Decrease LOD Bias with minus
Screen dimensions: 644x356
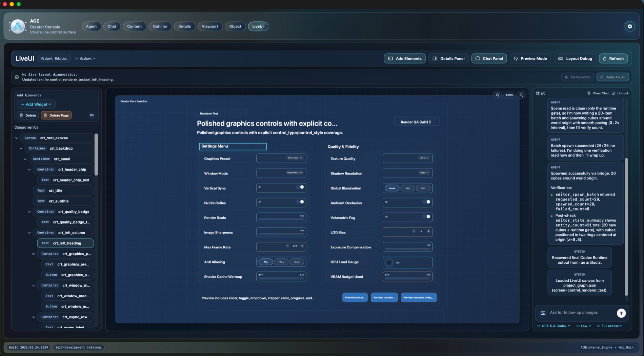[414, 231]
